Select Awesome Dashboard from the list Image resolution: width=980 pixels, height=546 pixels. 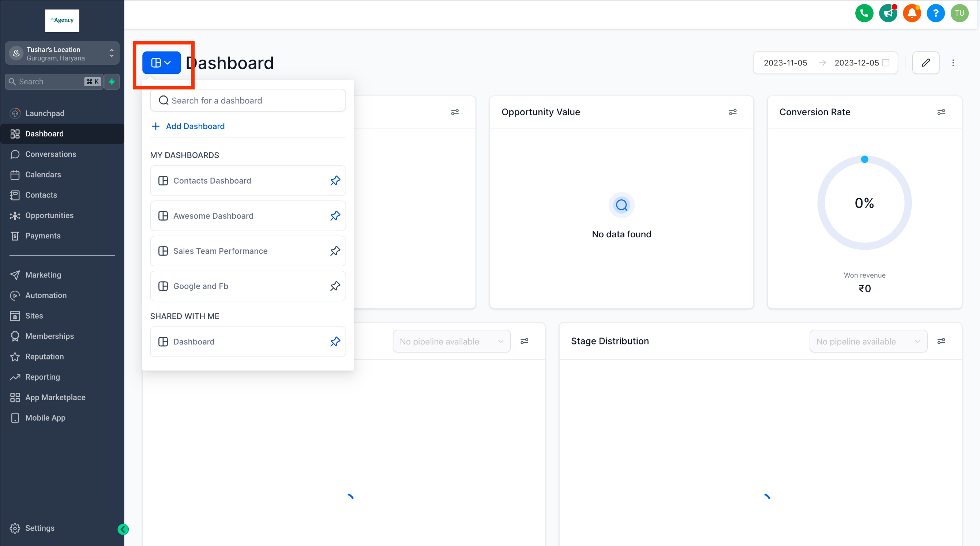coord(213,216)
